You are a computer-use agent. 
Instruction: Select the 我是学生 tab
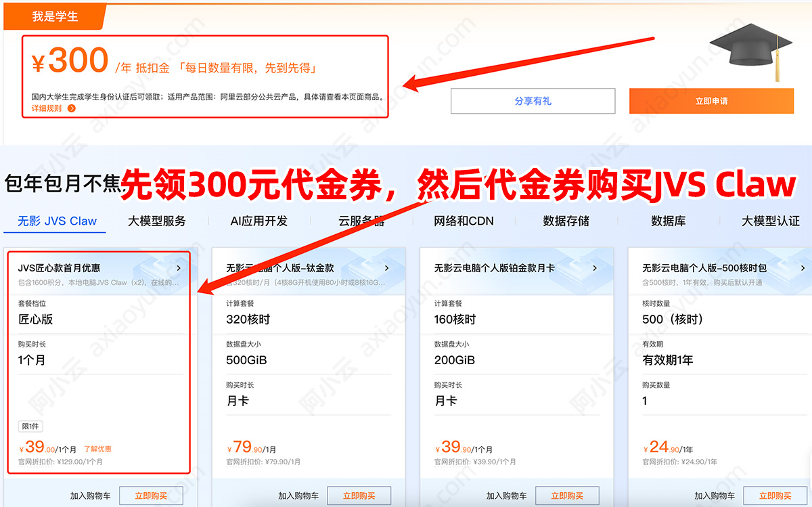click(x=55, y=16)
